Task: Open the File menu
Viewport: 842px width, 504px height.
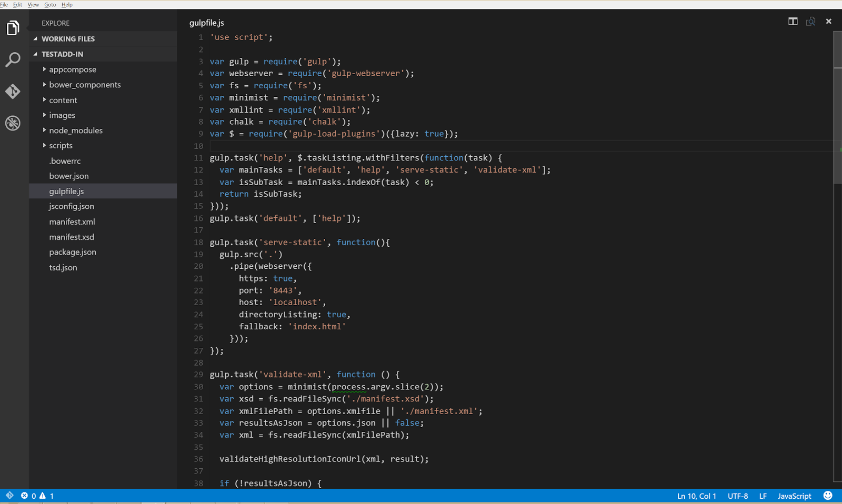Action: pyautogui.click(x=4, y=4)
